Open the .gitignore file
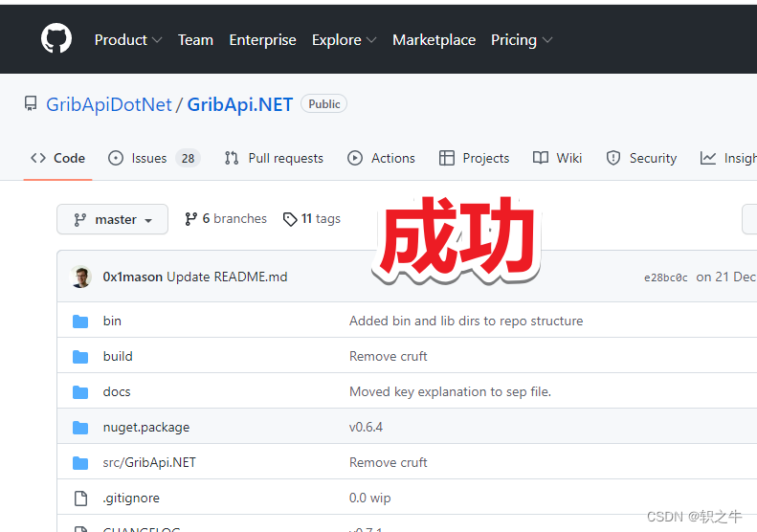 [131, 499]
